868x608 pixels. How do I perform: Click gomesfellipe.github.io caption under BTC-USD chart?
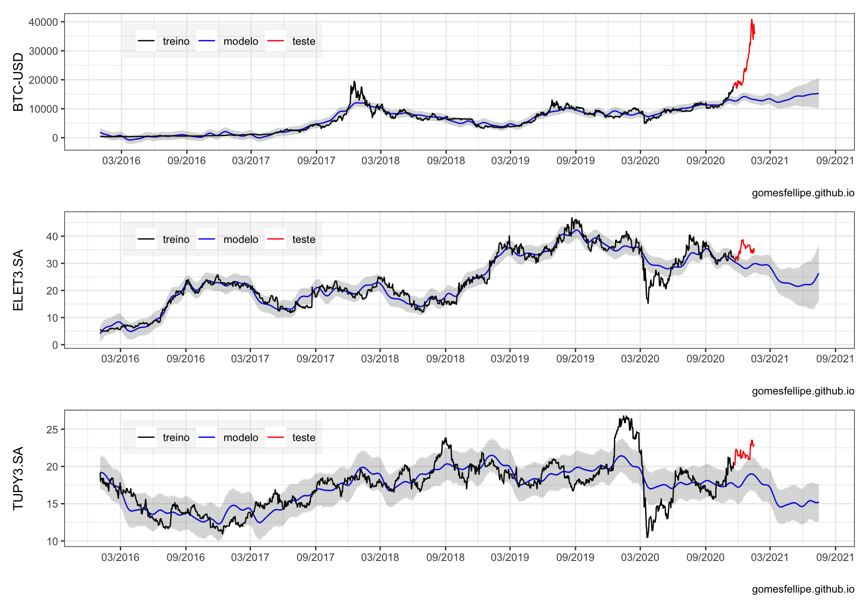[x=803, y=193]
